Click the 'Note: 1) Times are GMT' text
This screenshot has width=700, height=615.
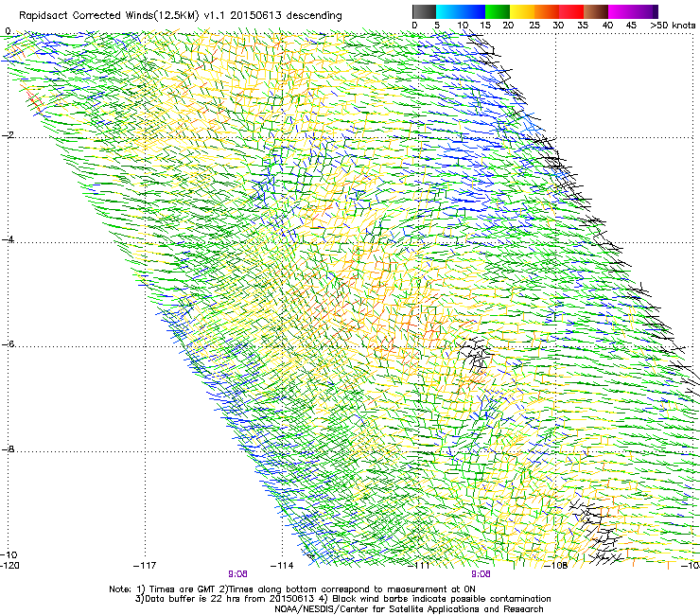click(x=163, y=589)
